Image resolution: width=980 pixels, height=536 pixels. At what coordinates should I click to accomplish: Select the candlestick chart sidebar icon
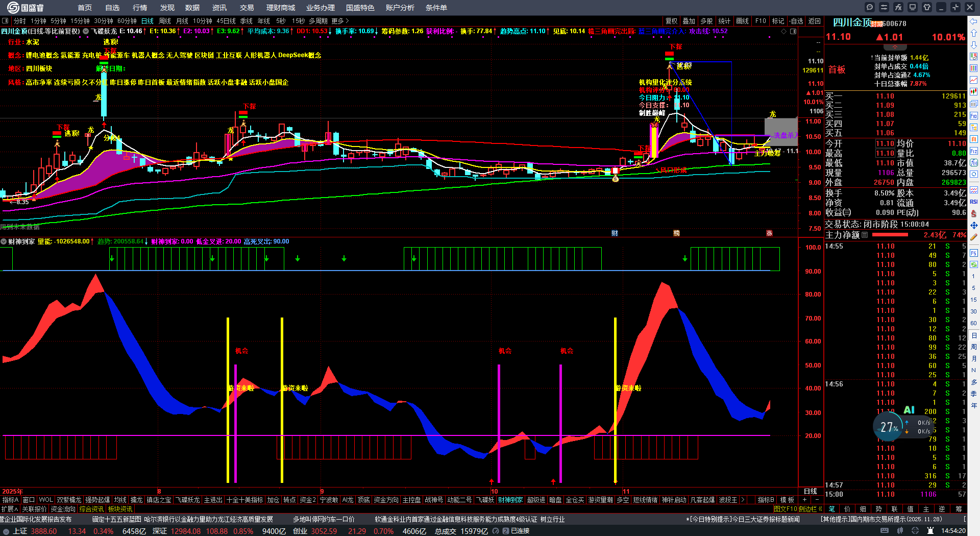point(974,92)
